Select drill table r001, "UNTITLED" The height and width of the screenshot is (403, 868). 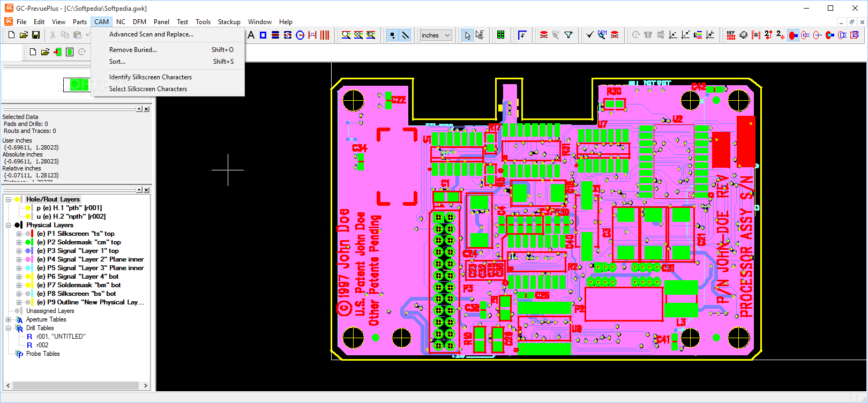pos(61,337)
